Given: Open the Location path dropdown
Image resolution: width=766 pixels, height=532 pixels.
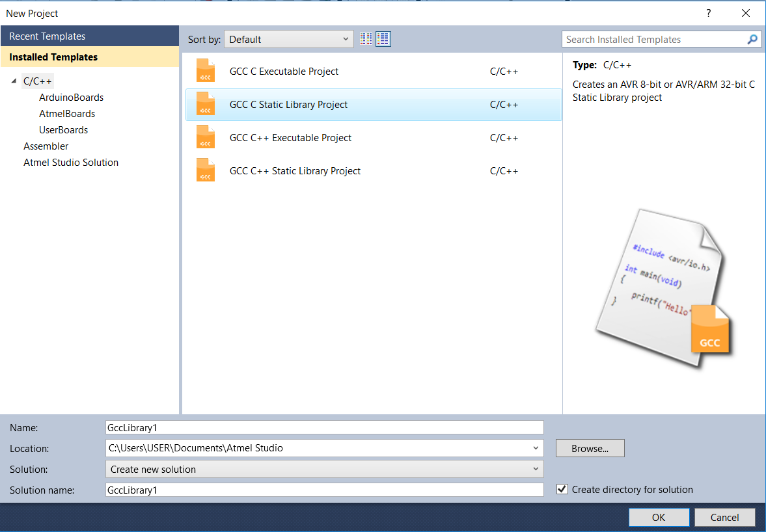Looking at the screenshot, I should point(536,448).
